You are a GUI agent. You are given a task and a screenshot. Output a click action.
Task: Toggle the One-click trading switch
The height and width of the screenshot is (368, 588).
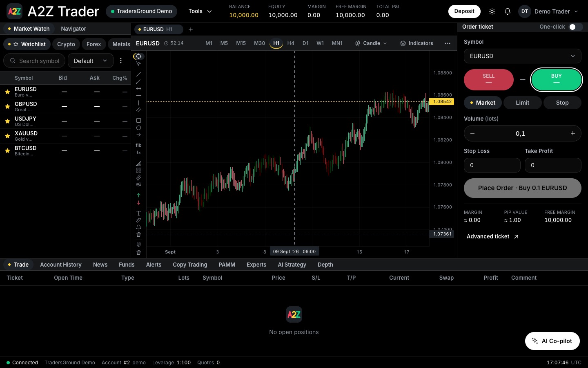(575, 27)
